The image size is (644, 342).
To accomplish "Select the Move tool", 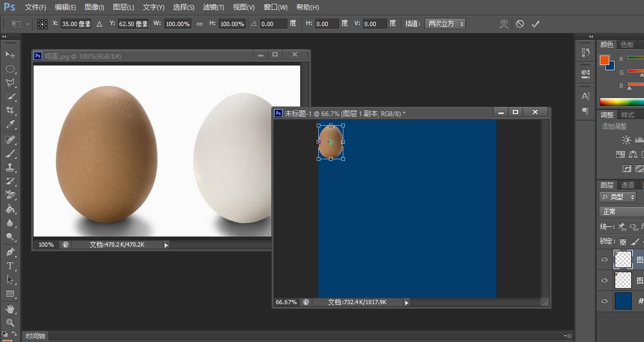I will pyautogui.click(x=10, y=55).
